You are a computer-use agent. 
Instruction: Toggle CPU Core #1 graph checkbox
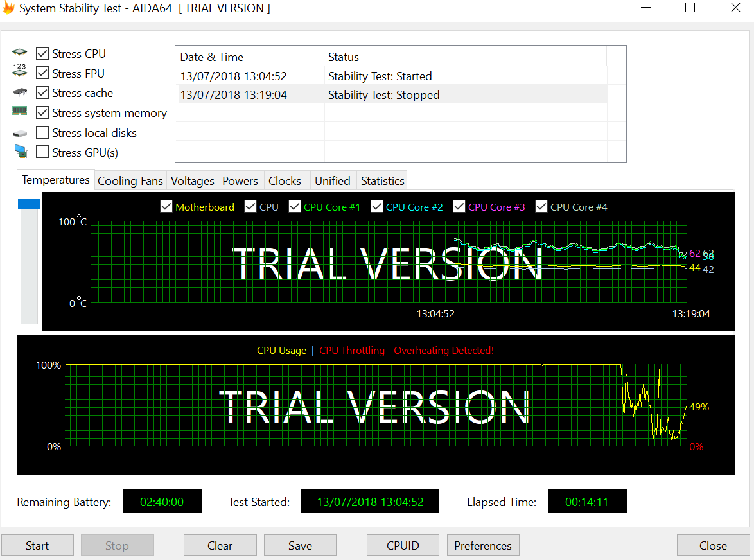[295, 207]
